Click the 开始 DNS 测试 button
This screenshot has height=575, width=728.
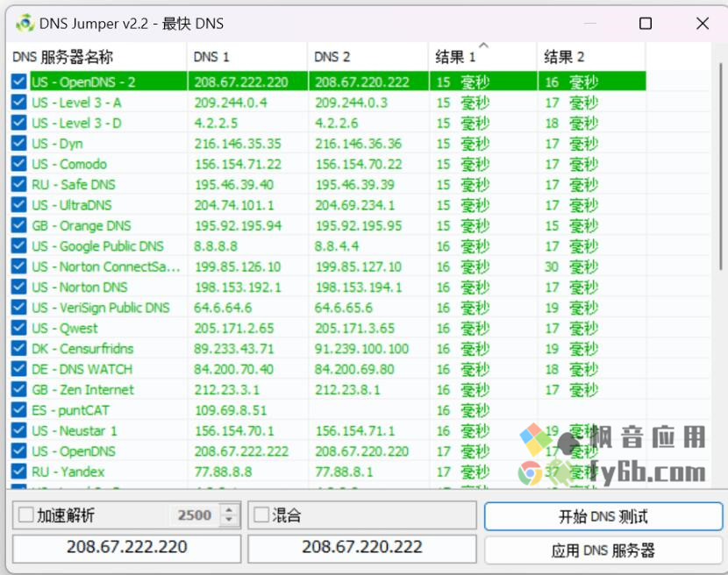[x=603, y=516]
